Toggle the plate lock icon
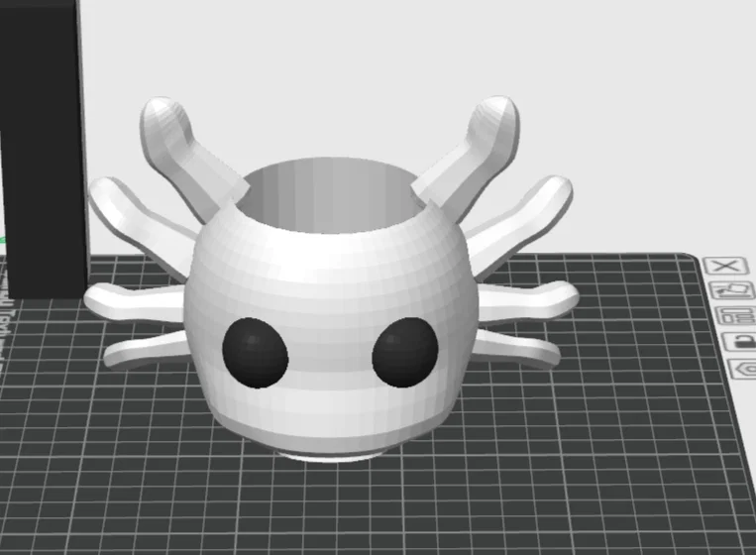This screenshot has height=555, width=756. pos(740,342)
